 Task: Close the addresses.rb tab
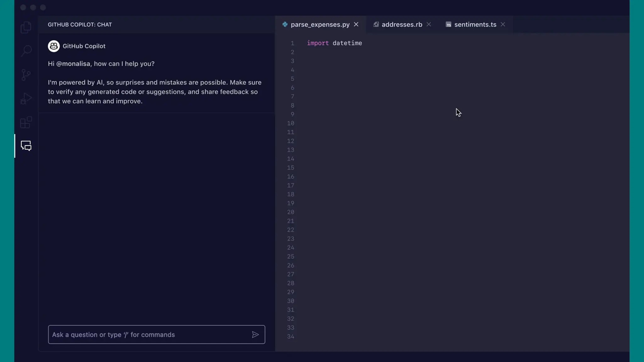pyautogui.click(x=429, y=25)
